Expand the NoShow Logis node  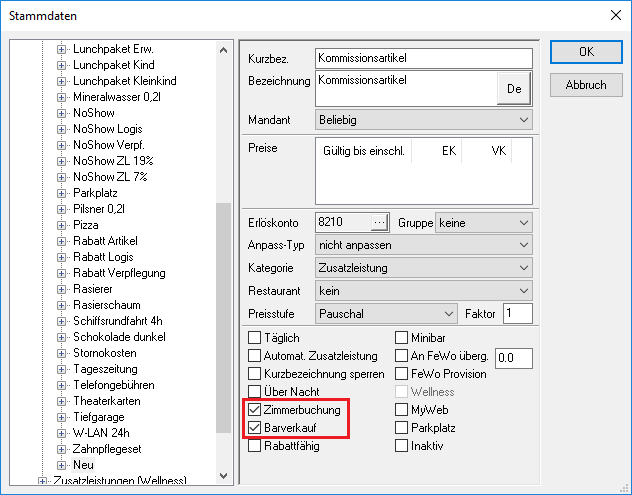(61, 129)
